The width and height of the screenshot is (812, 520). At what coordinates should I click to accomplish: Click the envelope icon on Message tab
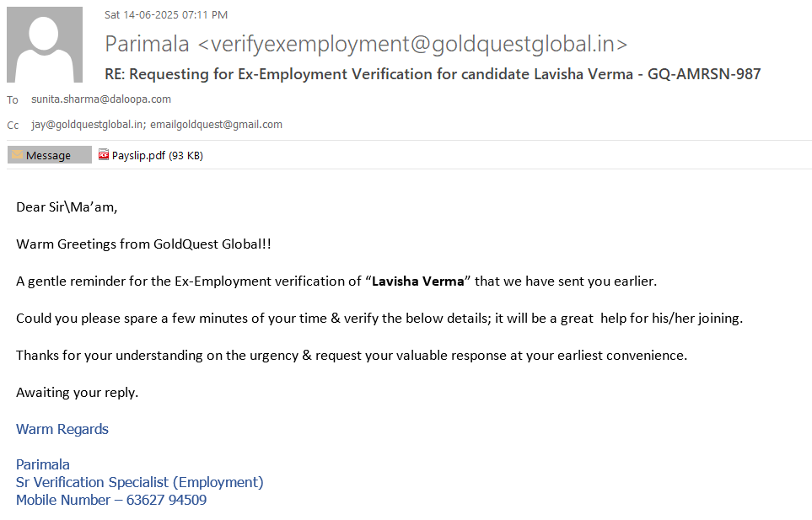click(x=17, y=155)
